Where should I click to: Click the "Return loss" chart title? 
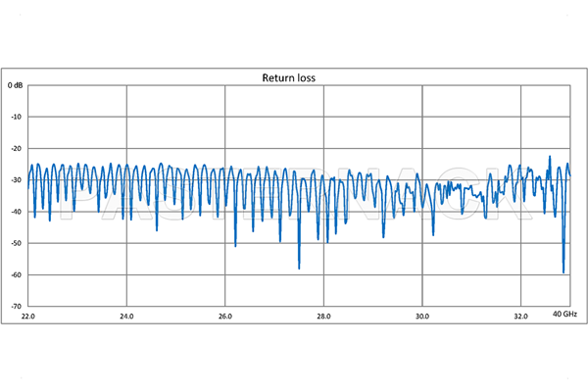[285, 77]
